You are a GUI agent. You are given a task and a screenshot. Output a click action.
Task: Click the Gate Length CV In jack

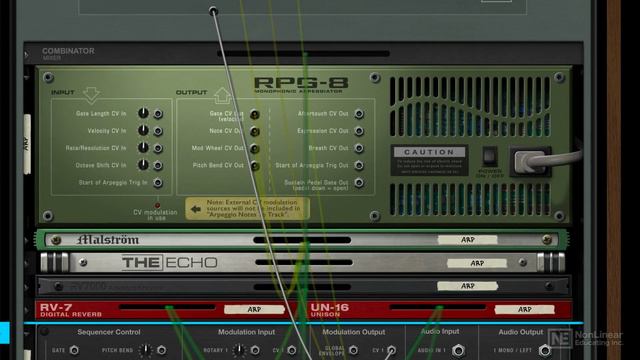pyautogui.click(x=158, y=114)
